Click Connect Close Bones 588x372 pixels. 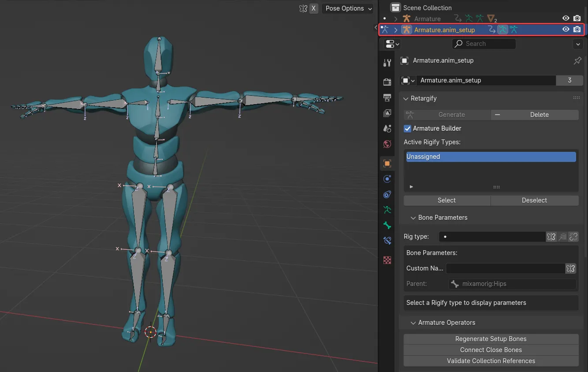[491, 350]
